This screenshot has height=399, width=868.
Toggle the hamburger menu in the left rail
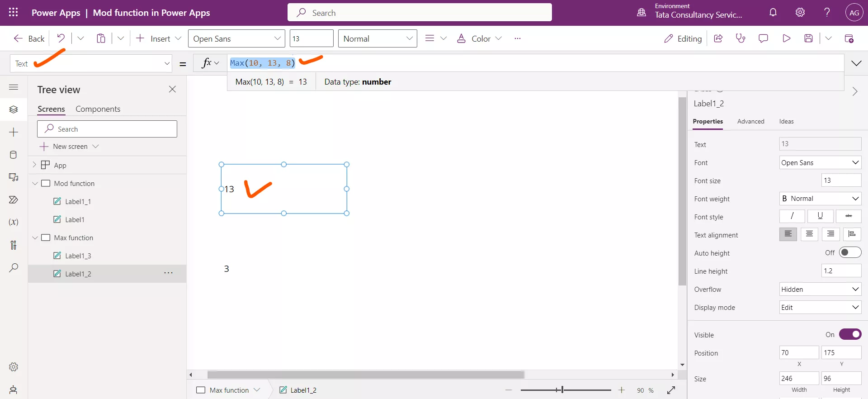[14, 87]
